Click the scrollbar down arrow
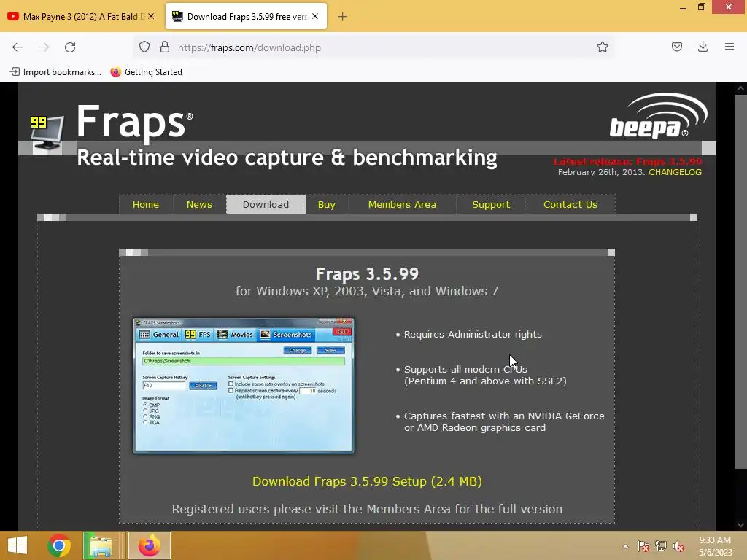Viewport: 747px width, 560px height. click(740, 525)
